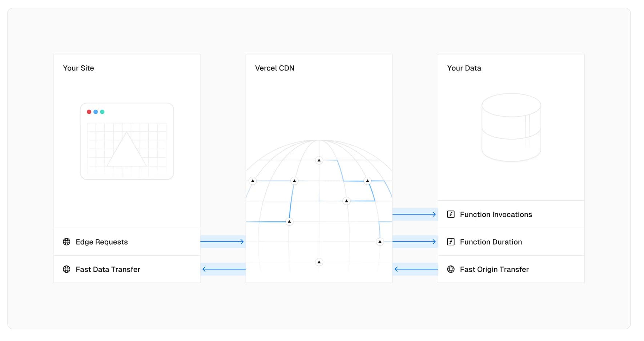Click the topmost triangle node on the globe
This screenshot has height=341, width=644.
click(x=319, y=160)
